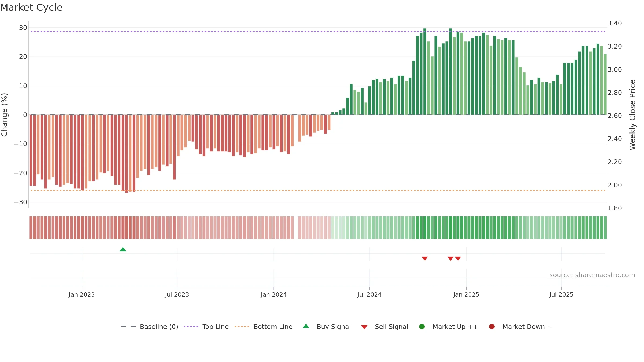This screenshot has width=644, height=362.
Task: Toggle Top Line legend entry
Action: click(206, 327)
